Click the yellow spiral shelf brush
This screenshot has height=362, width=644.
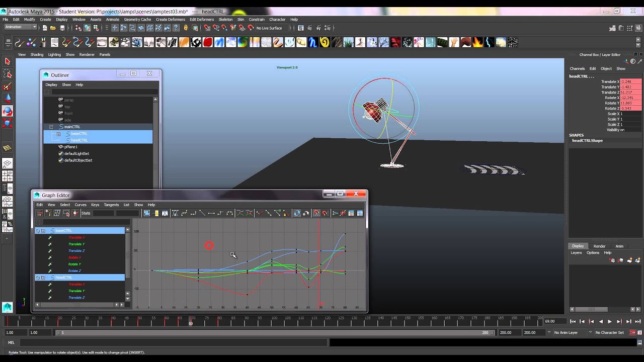click(325, 43)
